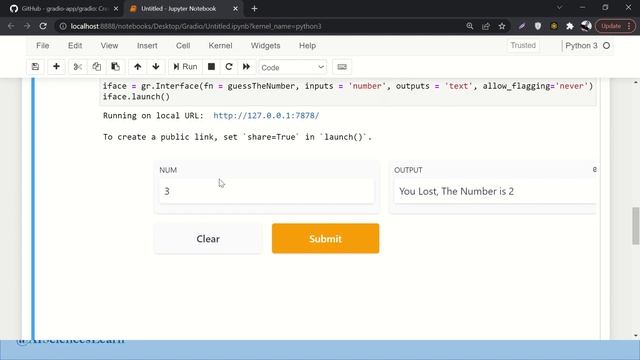
Task: Open the yellow circular extension icon
Action: click(554, 26)
